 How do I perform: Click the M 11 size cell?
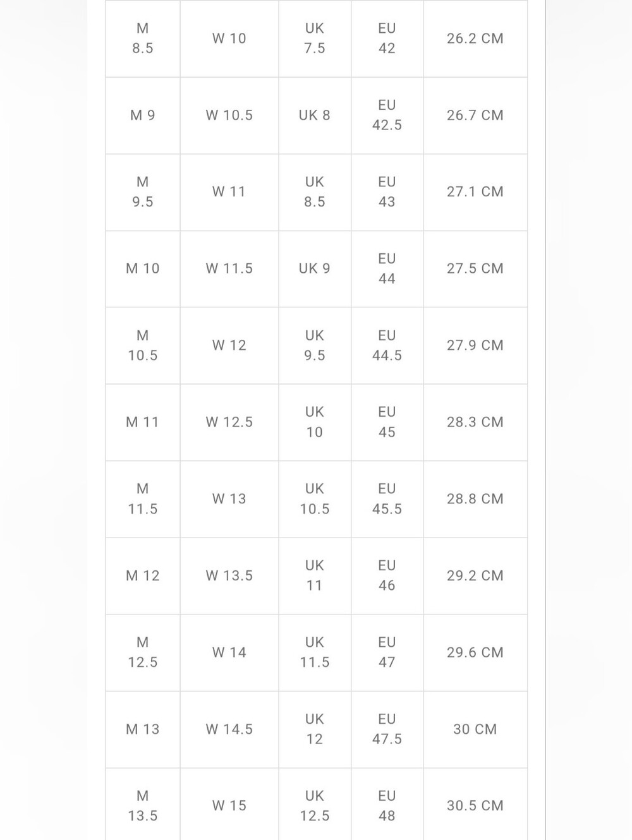[x=143, y=423]
